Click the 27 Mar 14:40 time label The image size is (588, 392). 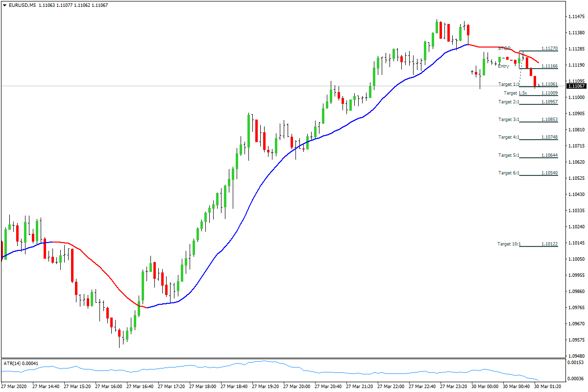click(x=46, y=387)
